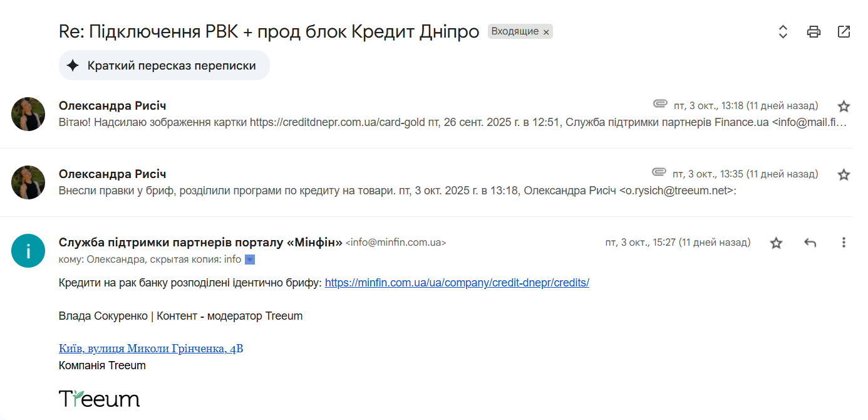This screenshot has width=868, height=420.
Task: Click Краткий пересказ переписки summary button
Action: click(x=164, y=66)
